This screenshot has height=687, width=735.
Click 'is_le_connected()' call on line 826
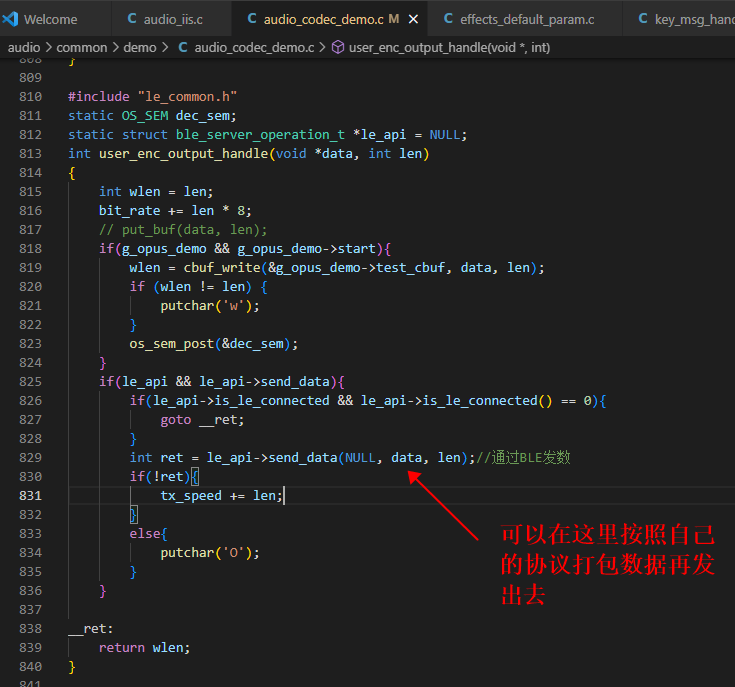[x=488, y=401]
